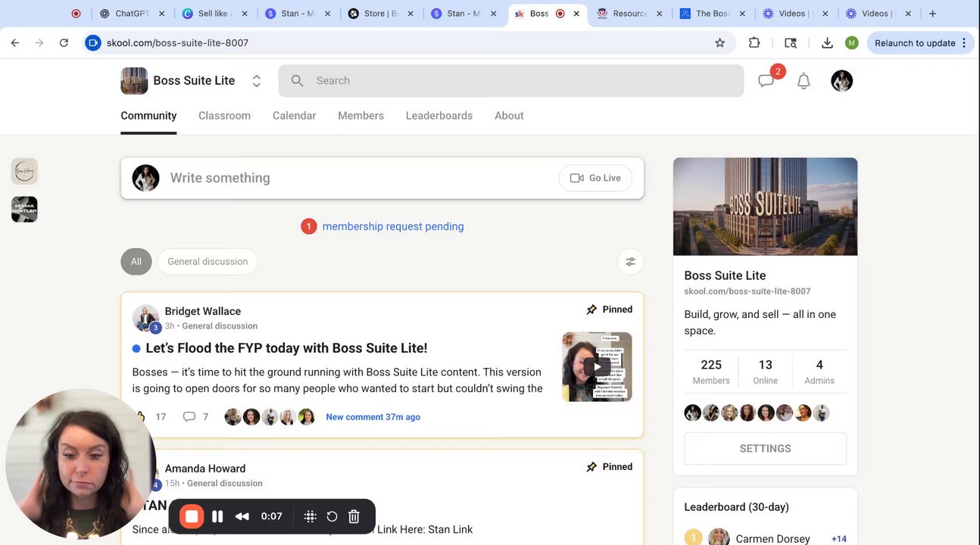Image resolution: width=980 pixels, height=545 pixels.
Task: Click General discussion label under Amanda Howard
Action: point(225,484)
